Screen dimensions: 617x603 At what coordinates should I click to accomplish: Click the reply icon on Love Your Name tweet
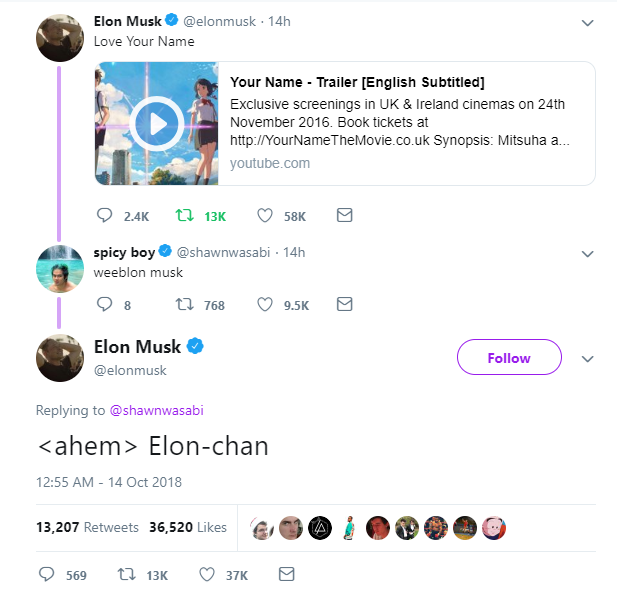tap(104, 215)
